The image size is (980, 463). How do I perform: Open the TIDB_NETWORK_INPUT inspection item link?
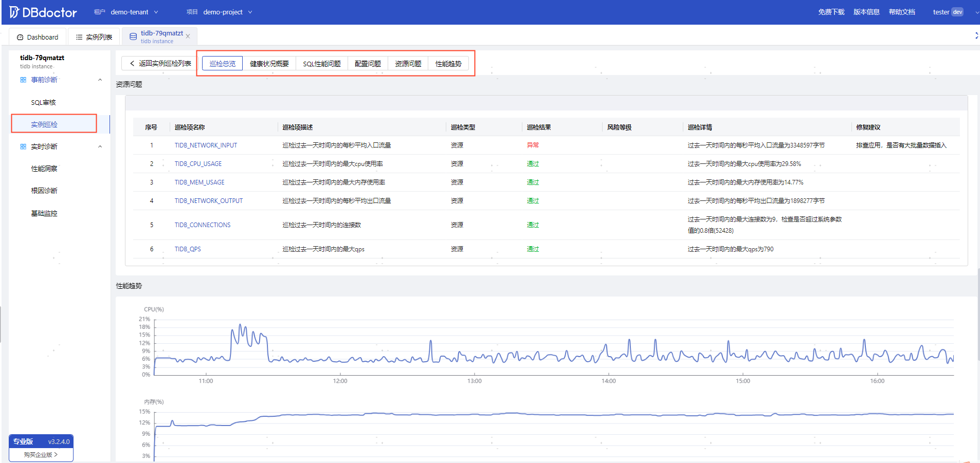206,145
